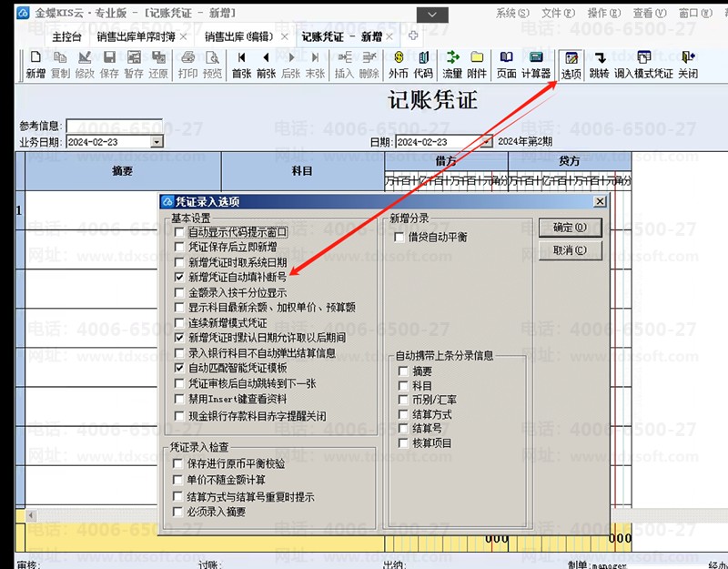Click the 附件 attachment folder icon
728x569 pixels.
[x=478, y=65]
